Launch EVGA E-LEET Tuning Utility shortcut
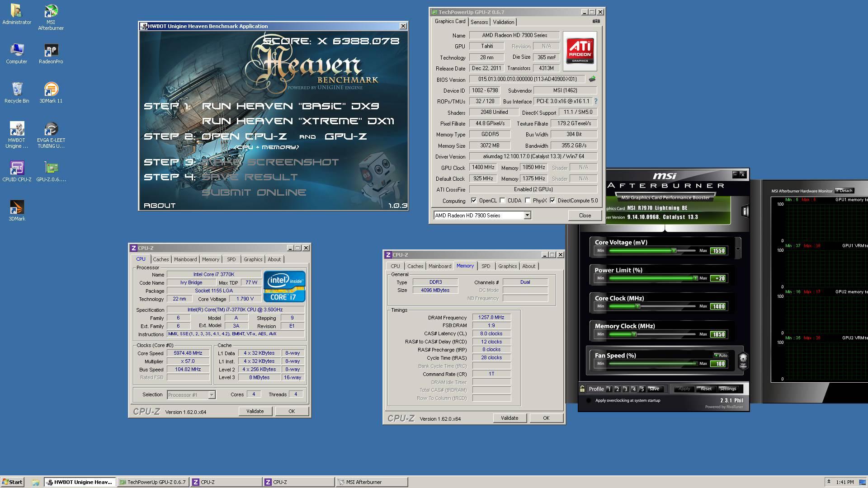The width and height of the screenshot is (868, 488). click(x=51, y=135)
